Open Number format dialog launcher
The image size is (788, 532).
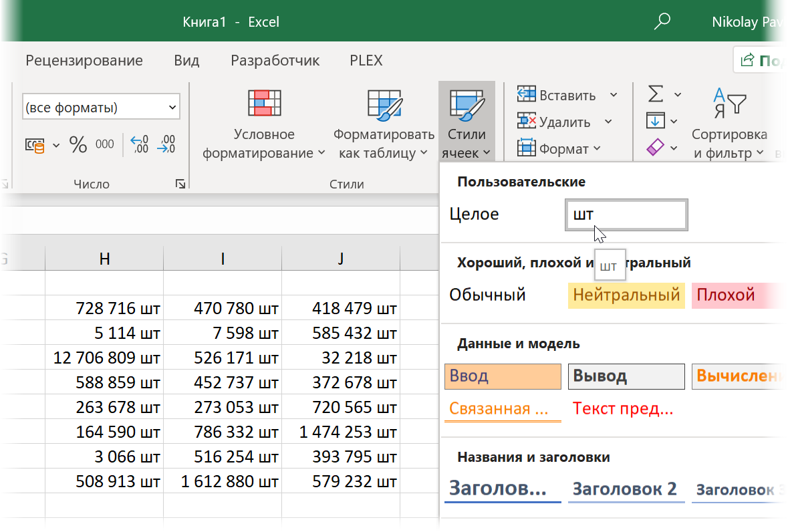point(180,184)
